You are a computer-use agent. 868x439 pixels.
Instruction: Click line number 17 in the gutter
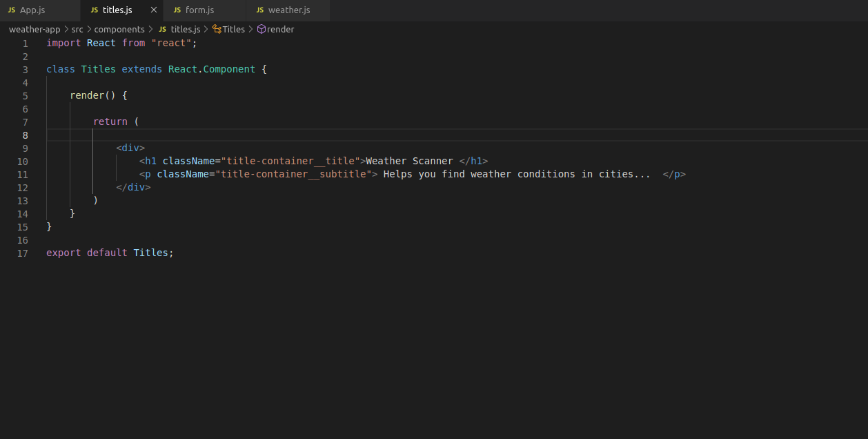(23, 253)
